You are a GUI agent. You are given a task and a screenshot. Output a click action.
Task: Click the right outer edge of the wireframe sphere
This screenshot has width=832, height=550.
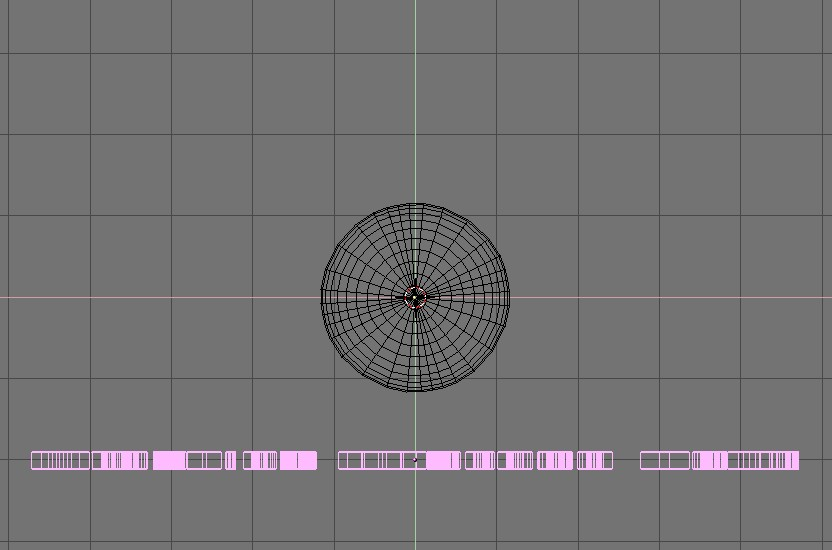coord(510,297)
